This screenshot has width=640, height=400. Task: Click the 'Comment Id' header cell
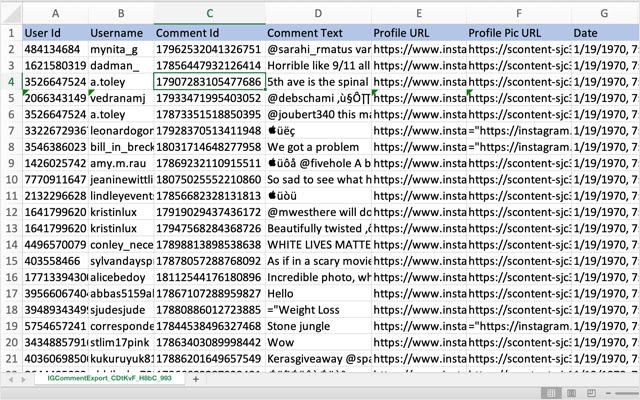[210, 33]
